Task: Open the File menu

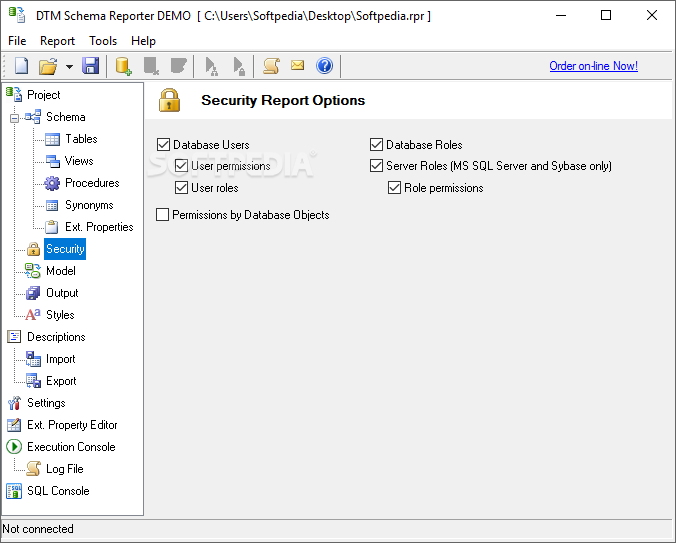Action: [17, 41]
